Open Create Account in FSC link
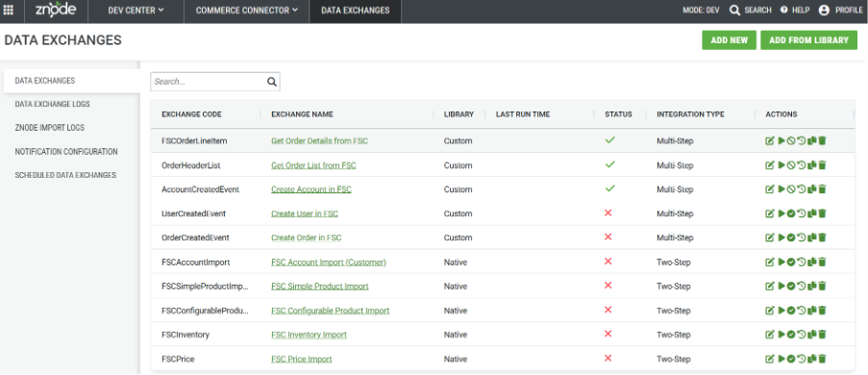 click(311, 189)
